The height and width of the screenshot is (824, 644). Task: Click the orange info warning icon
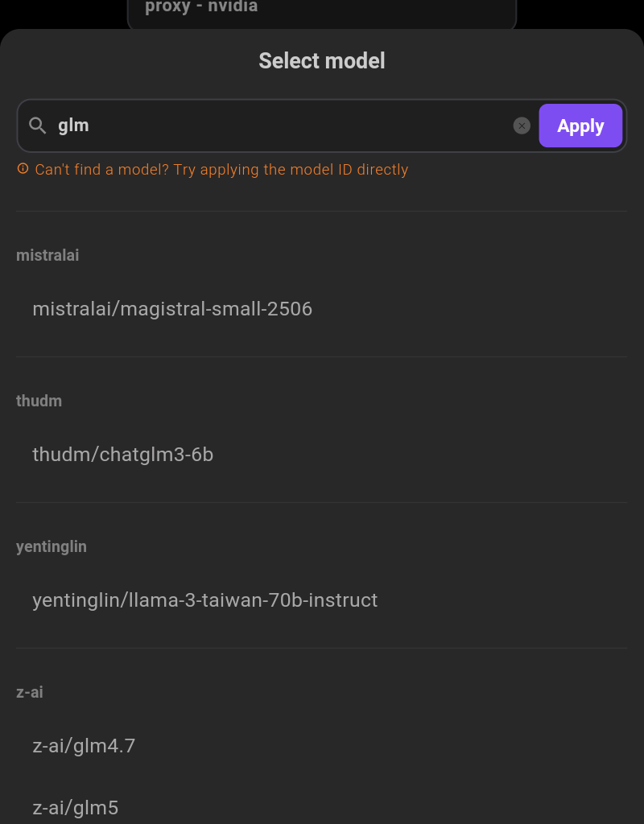click(23, 169)
